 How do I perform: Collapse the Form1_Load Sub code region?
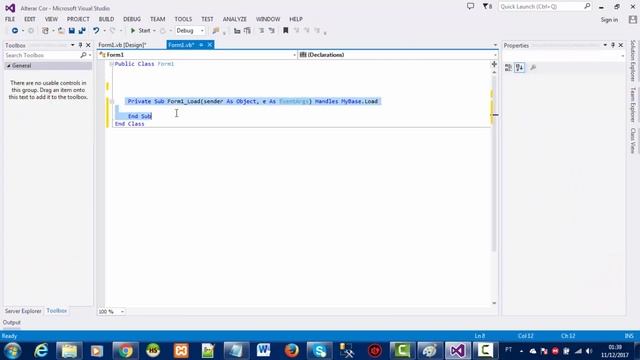(x=111, y=101)
